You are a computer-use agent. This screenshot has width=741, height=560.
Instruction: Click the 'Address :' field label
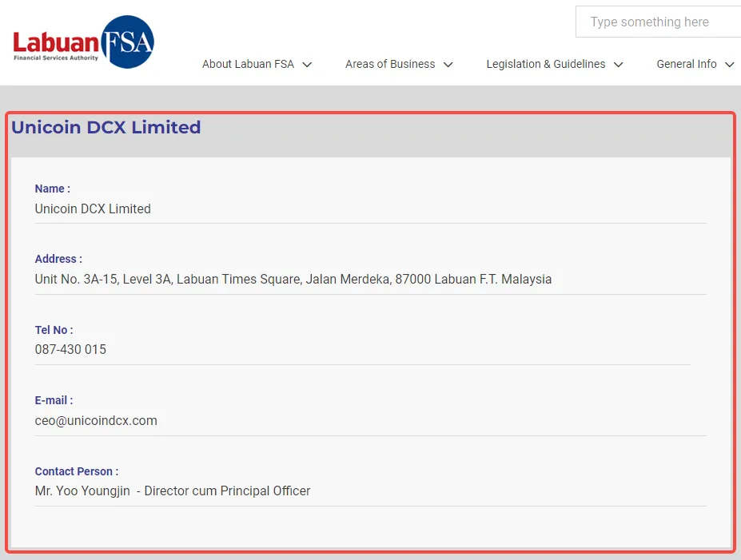point(58,259)
